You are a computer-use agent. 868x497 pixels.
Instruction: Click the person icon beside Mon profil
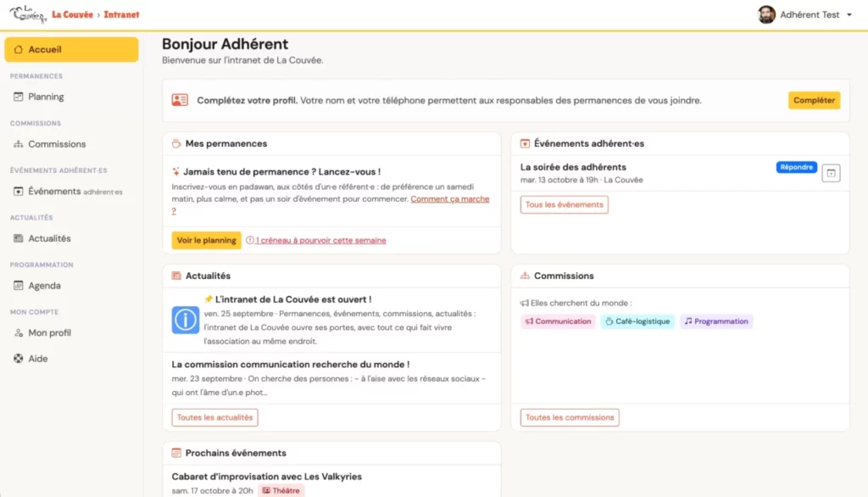coord(19,332)
